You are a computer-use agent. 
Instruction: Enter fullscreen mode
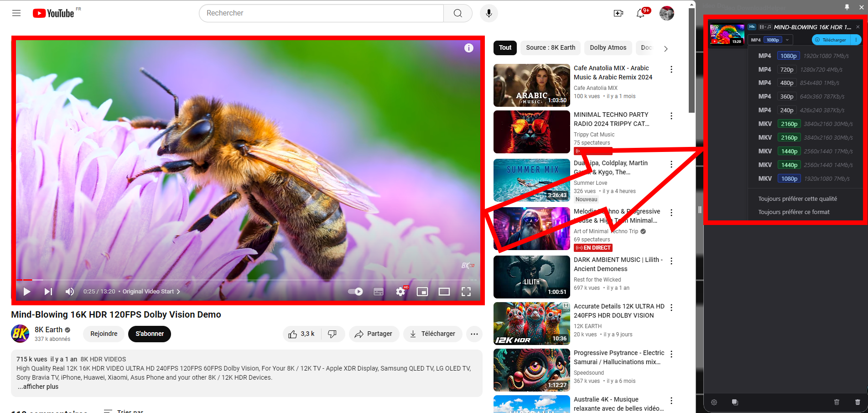click(466, 292)
